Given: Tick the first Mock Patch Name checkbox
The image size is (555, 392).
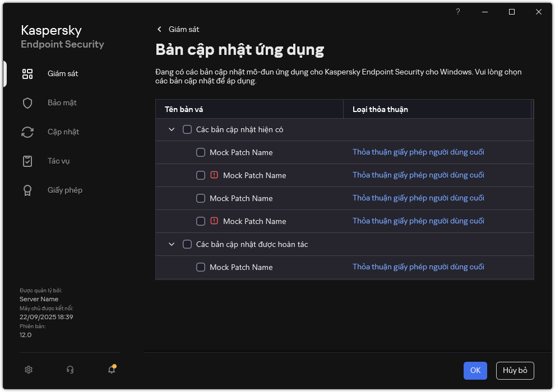Looking at the screenshot, I should (x=201, y=152).
